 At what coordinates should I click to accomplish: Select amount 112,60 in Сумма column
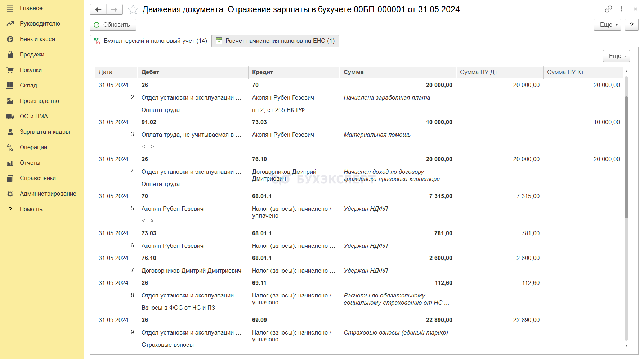click(443, 283)
